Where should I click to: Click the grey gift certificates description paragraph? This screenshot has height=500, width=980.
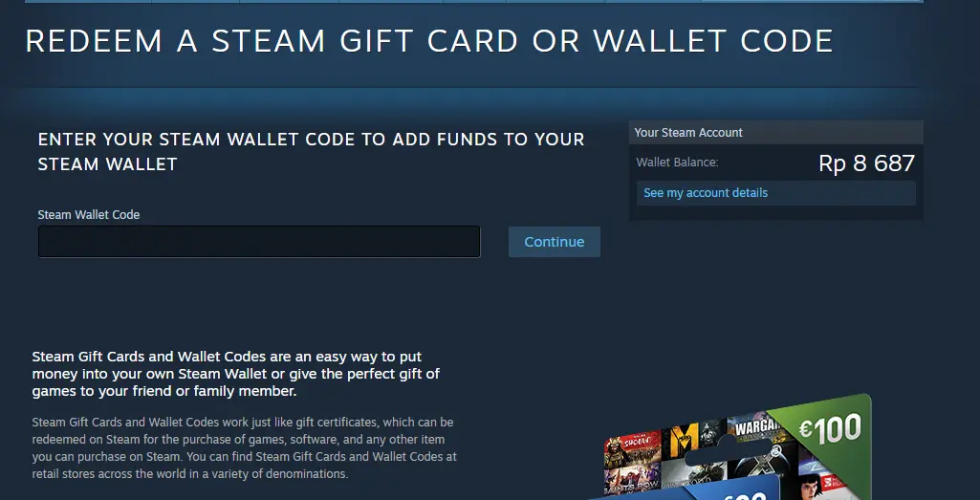click(x=245, y=448)
